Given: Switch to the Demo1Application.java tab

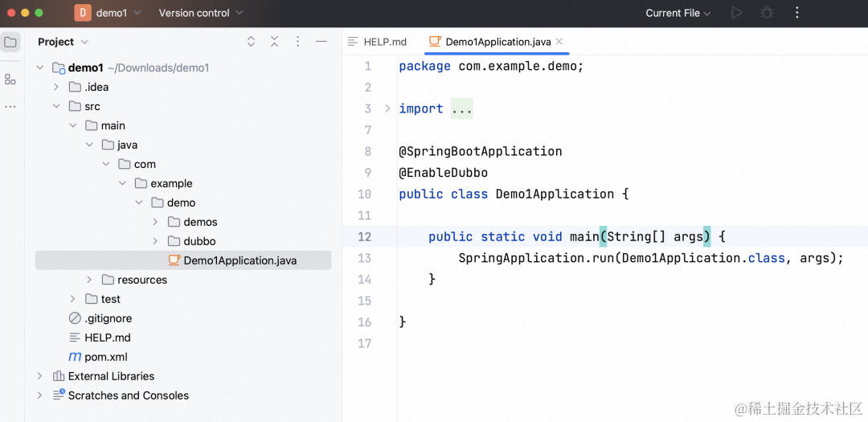Looking at the screenshot, I should click(496, 42).
